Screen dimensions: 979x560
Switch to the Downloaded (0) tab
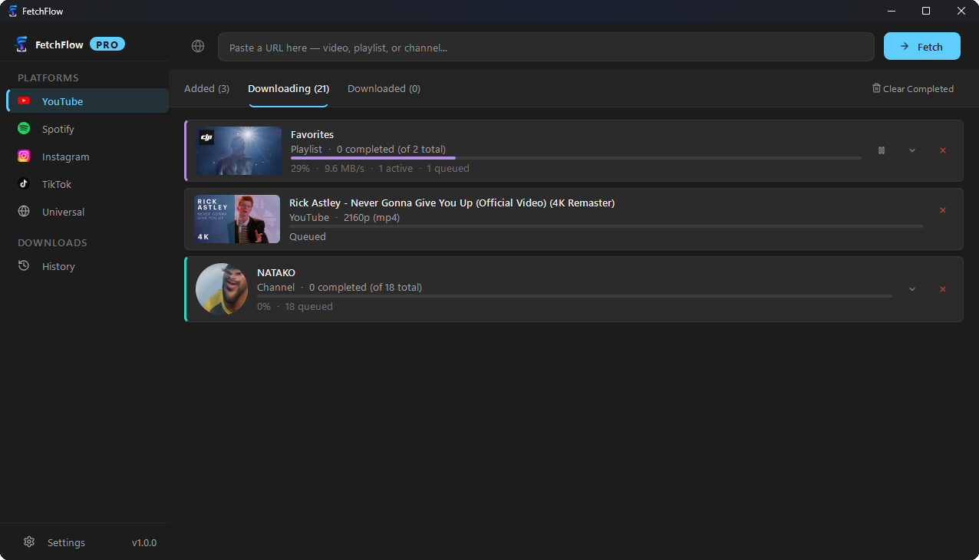(x=384, y=88)
